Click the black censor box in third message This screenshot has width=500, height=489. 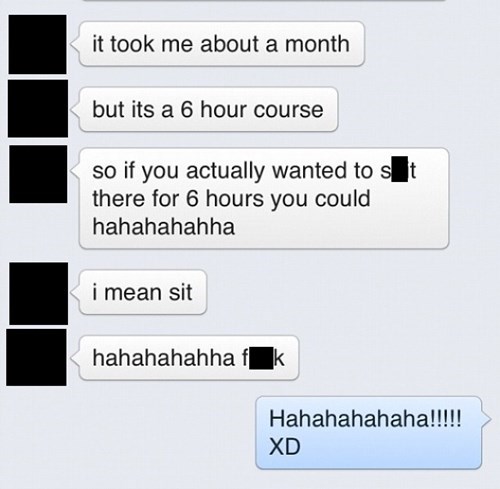tap(399, 169)
